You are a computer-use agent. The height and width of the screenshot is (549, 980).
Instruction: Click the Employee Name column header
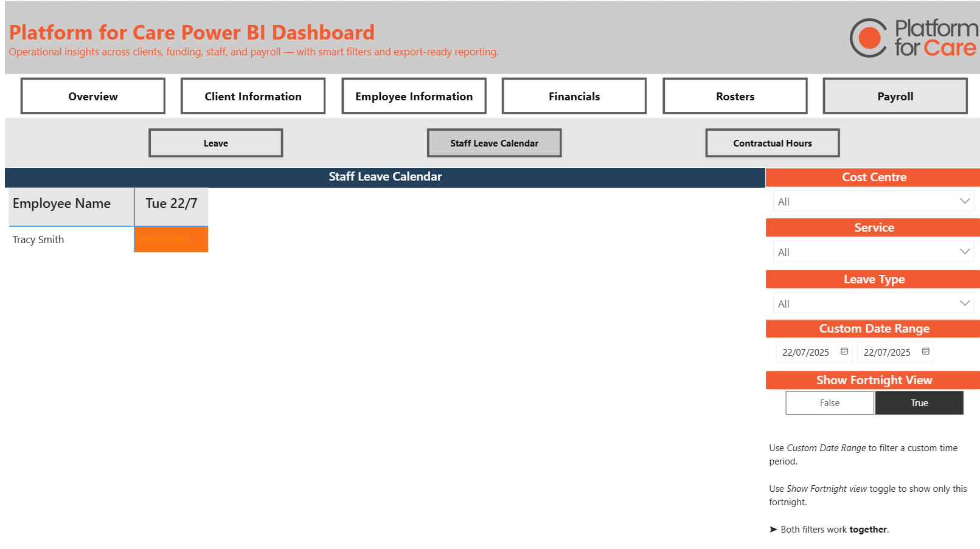[x=71, y=207]
